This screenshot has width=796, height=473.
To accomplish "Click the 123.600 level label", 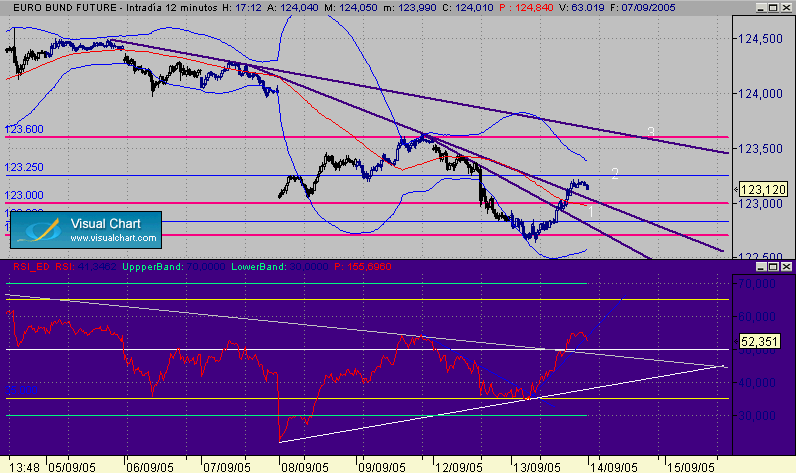I will pyautogui.click(x=24, y=129).
